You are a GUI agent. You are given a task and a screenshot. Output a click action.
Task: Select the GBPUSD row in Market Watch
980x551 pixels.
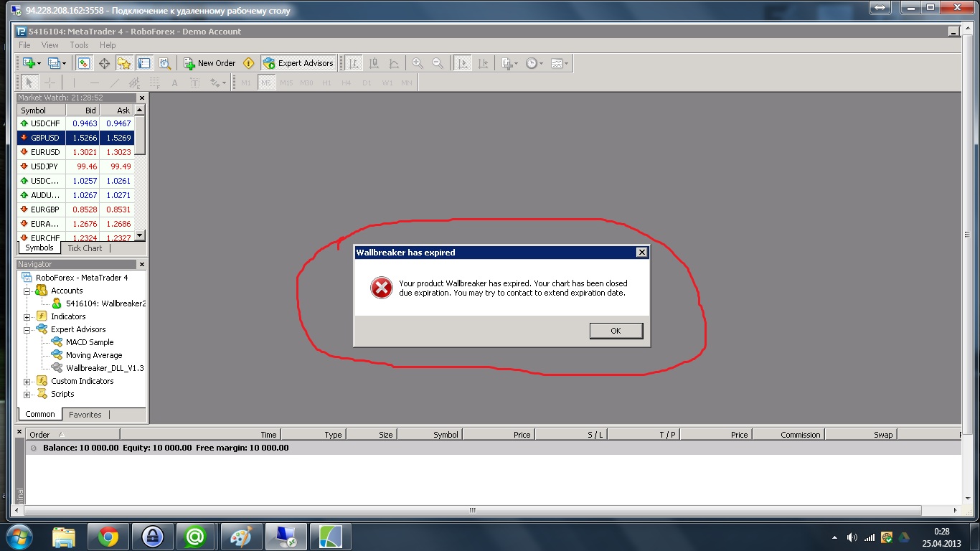pos(76,138)
